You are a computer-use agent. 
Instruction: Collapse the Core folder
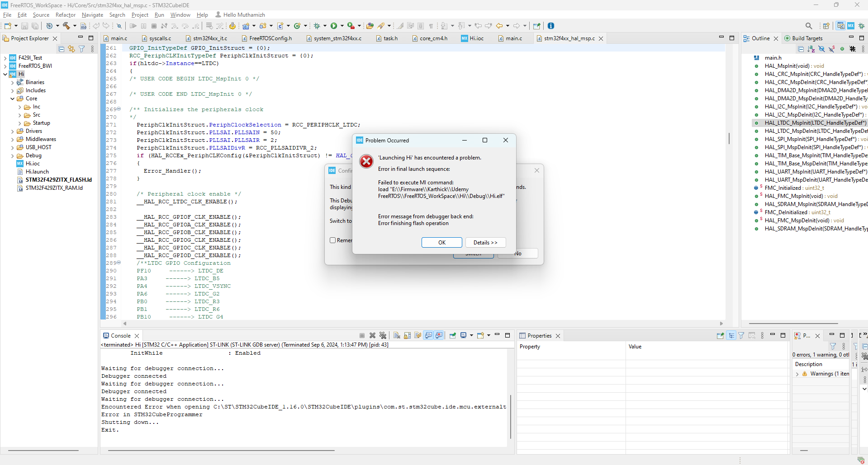click(12, 99)
